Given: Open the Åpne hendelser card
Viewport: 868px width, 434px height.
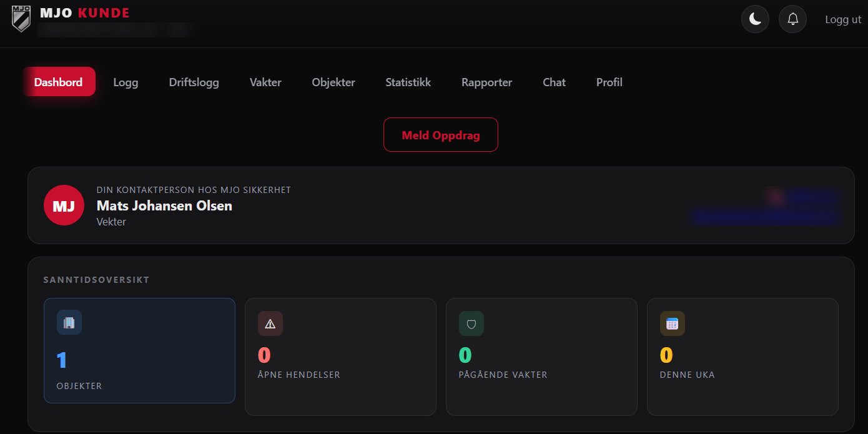Looking at the screenshot, I should tap(340, 357).
